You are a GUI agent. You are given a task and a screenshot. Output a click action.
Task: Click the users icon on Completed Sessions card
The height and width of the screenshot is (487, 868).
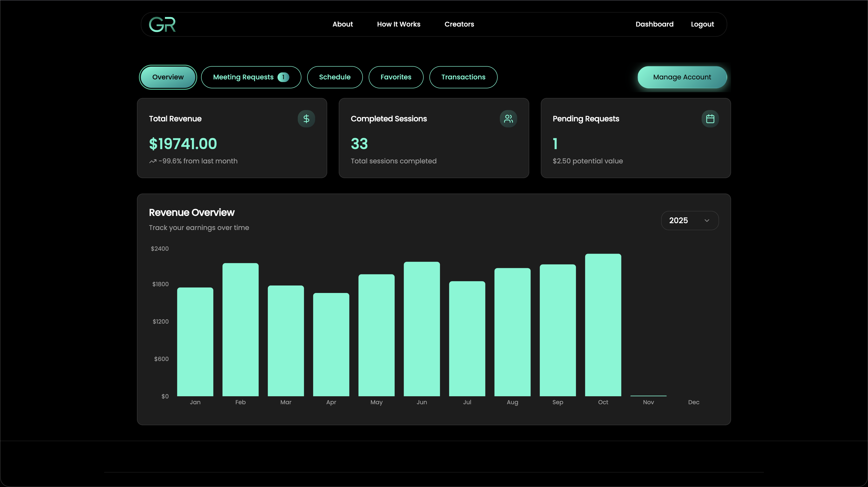508,118
